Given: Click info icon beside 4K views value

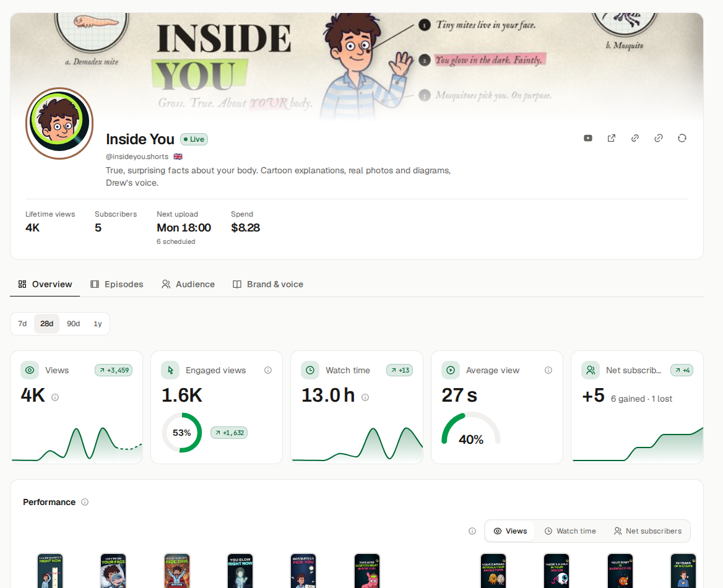Looking at the screenshot, I should 55,397.
